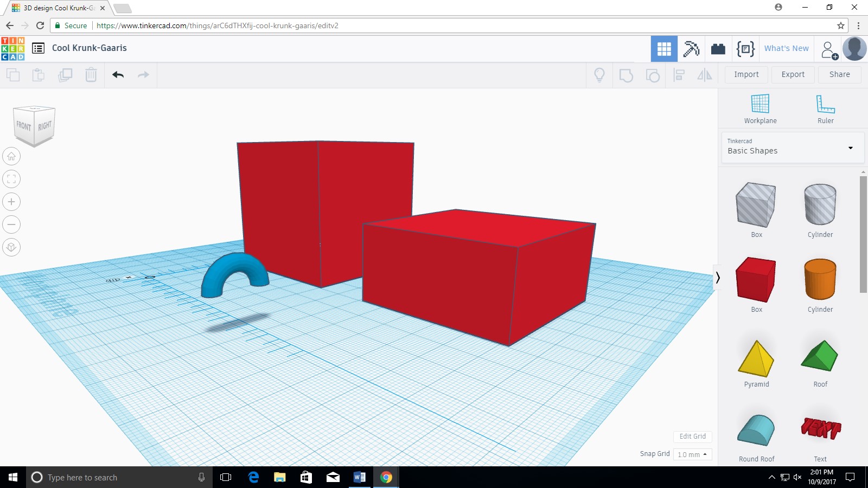Open the Shape Generators code icon
The image size is (868, 488).
pyautogui.click(x=745, y=49)
